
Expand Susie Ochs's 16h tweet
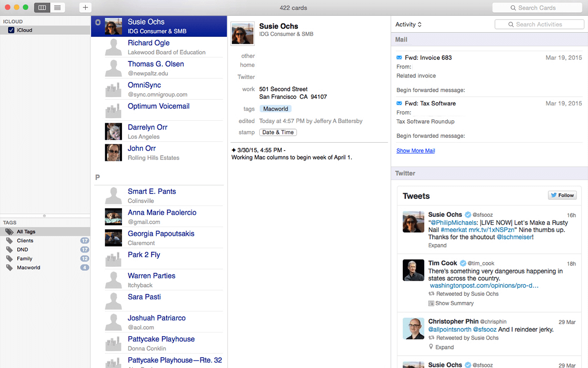pos(437,245)
